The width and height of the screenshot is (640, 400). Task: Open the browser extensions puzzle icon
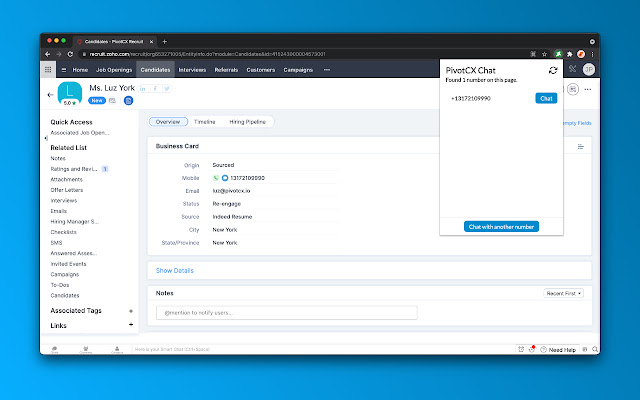570,54
